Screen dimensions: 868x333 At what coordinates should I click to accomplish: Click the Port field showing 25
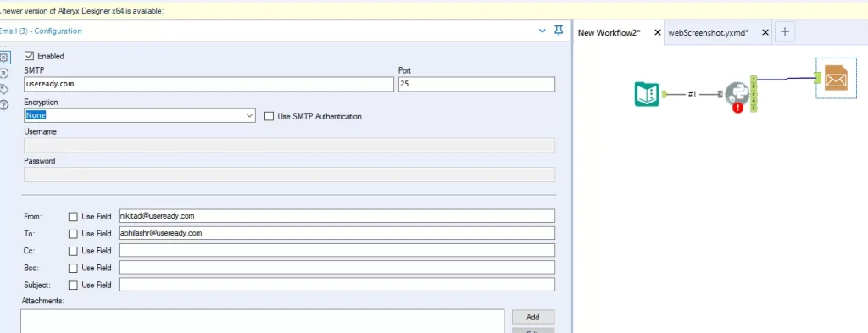pyautogui.click(x=476, y=84)
